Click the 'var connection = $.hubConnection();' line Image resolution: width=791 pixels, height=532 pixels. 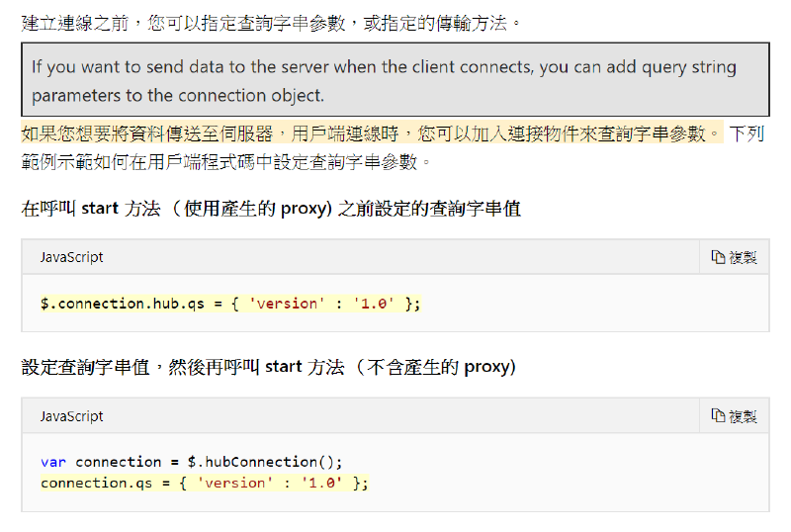(193, 462)
